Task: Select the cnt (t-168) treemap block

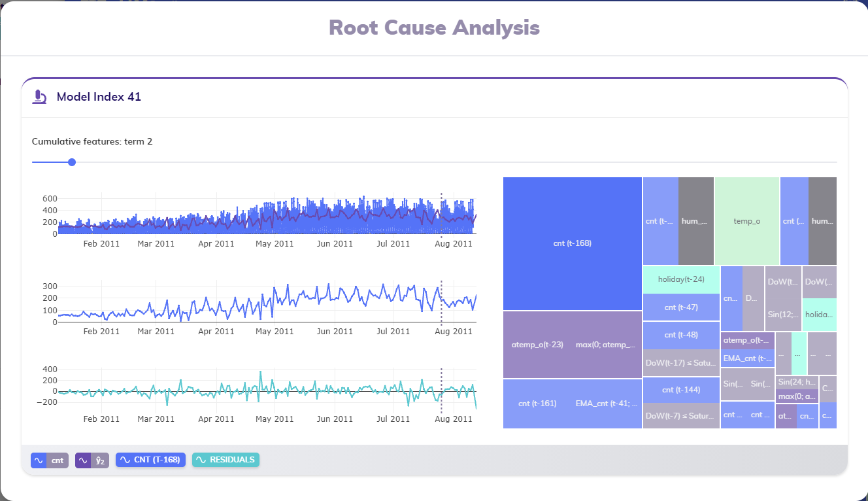Action: (x=573, y=243)
